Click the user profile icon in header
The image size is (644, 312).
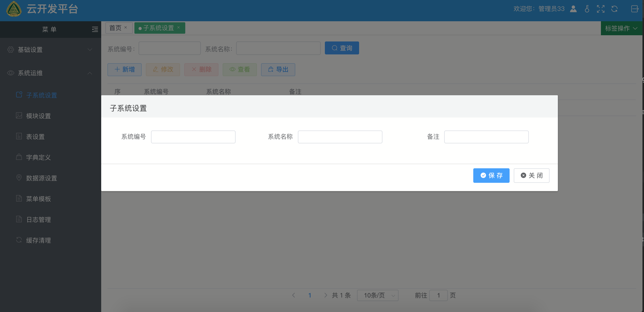[x=573, y=9]
